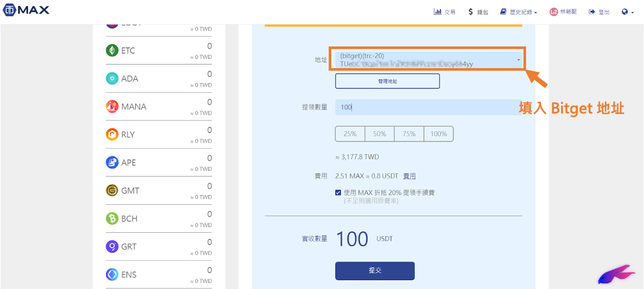Choose the 50% amount button

coord(380,134)
